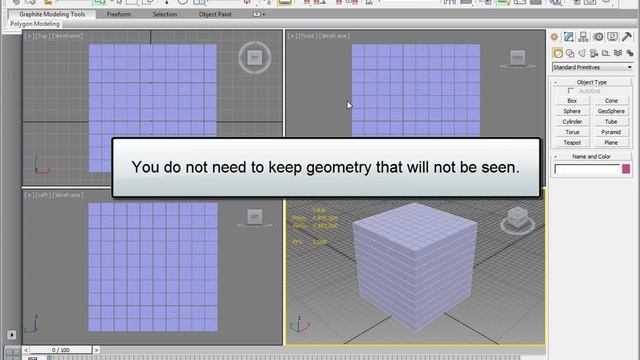The image size is (640, 360).
Task: Open the Utilities hammer tab
Action: (x=627, y=37)
